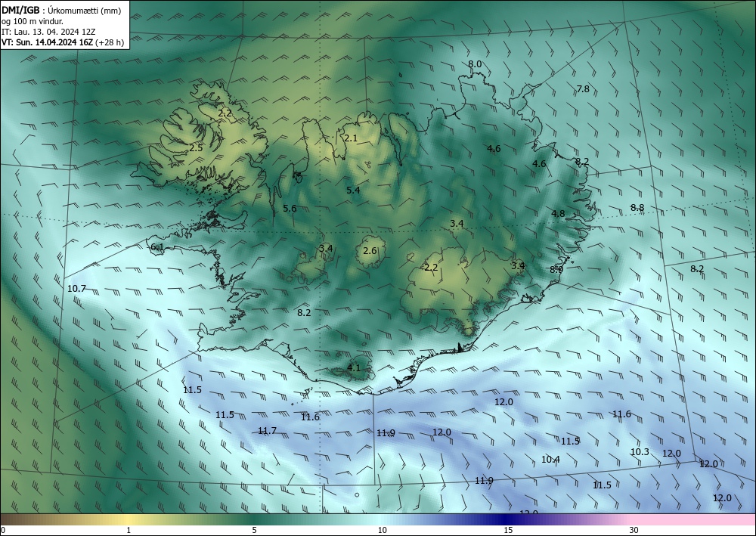Image resolution: width=756 pixels, height=536 pixels.
Task: Click the '30' tick label on the colour scale
Action: [634, 530]
